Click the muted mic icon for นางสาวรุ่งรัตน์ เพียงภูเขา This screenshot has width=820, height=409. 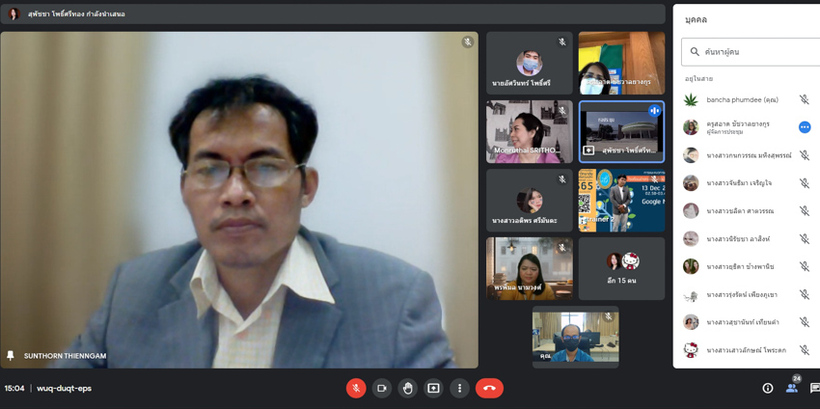pos(804,294)
